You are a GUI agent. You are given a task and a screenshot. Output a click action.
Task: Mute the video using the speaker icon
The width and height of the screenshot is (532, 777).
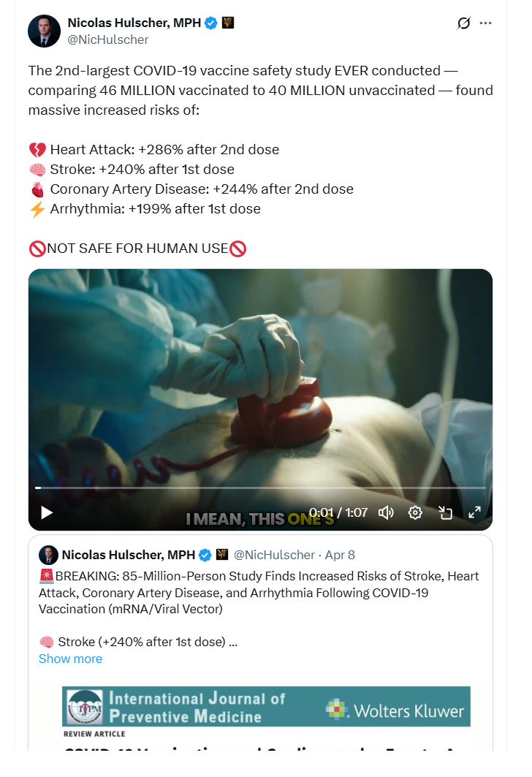pyautogui.click(x=386, y=512)
